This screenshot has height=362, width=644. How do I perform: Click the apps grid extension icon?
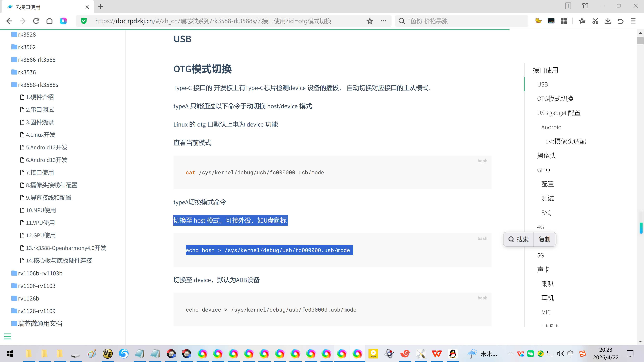564,21
